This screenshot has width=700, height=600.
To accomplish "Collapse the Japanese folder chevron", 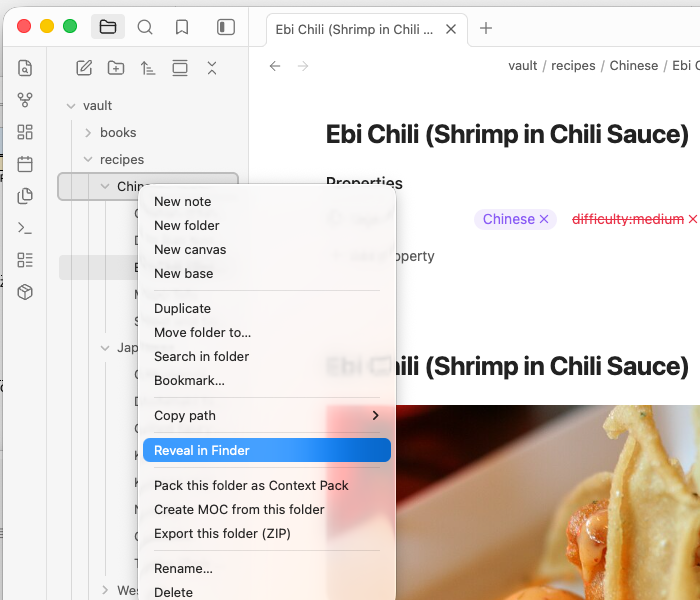I will click(x=105, y=348).
